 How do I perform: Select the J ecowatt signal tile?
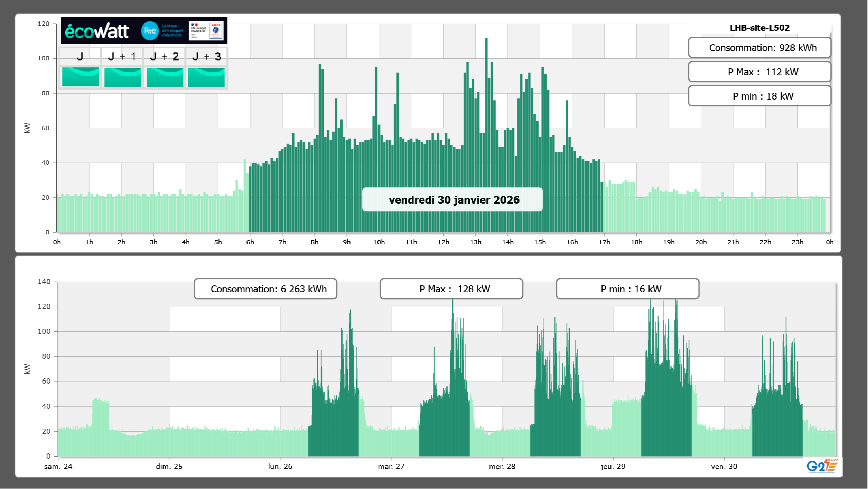tap(80, 77)
